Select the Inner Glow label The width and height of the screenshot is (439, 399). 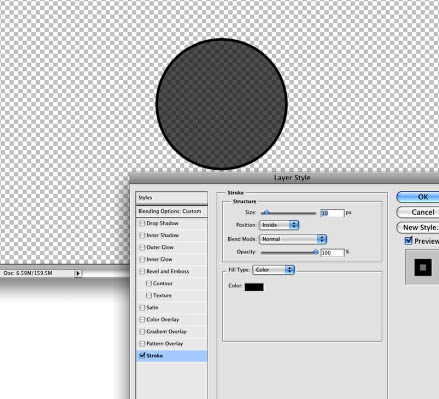click(x=159, y=259)
